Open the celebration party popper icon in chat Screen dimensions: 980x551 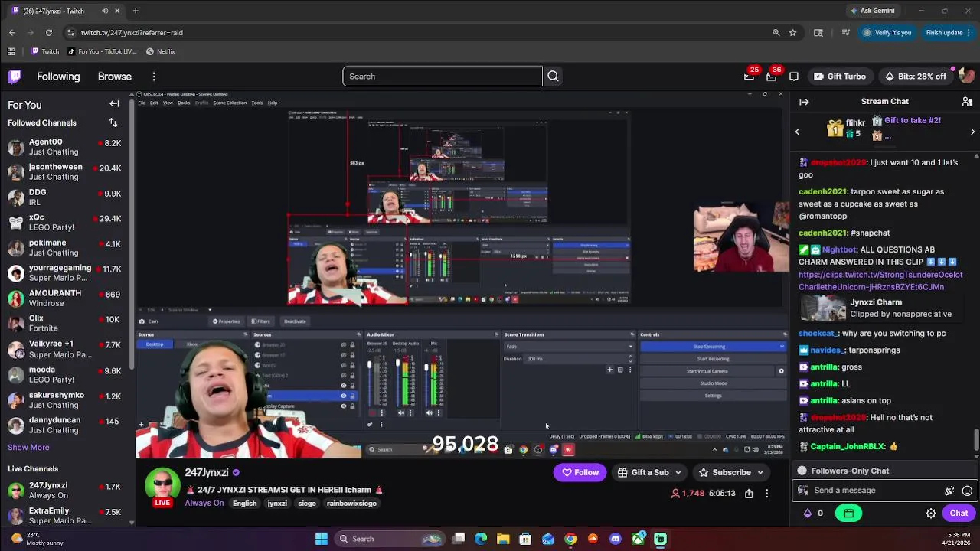click(x=949, y=491)
